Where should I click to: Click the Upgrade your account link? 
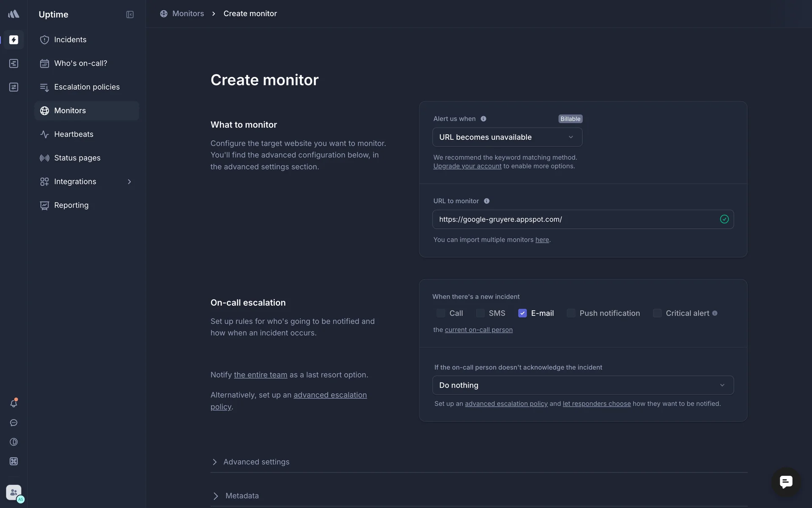pos(467,166)
